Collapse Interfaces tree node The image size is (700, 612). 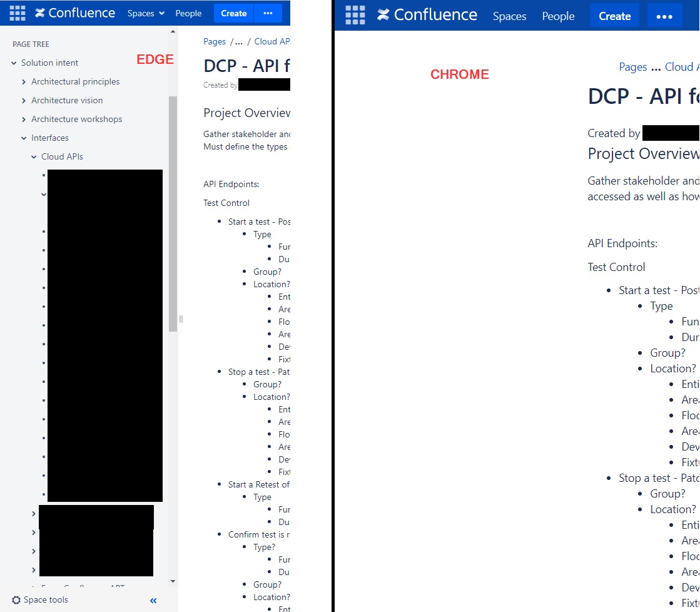[x=24, y=138]
